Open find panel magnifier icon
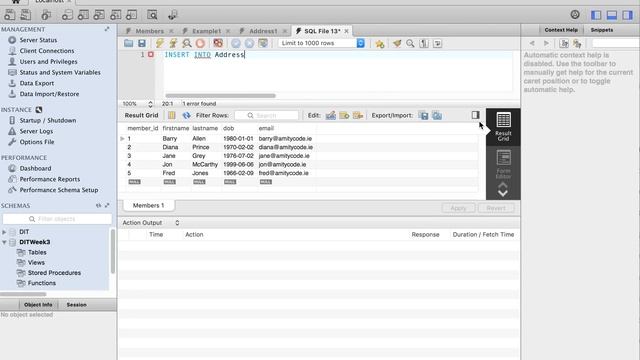The width and height of the screenshot is (640, 360). click(410, 43)
